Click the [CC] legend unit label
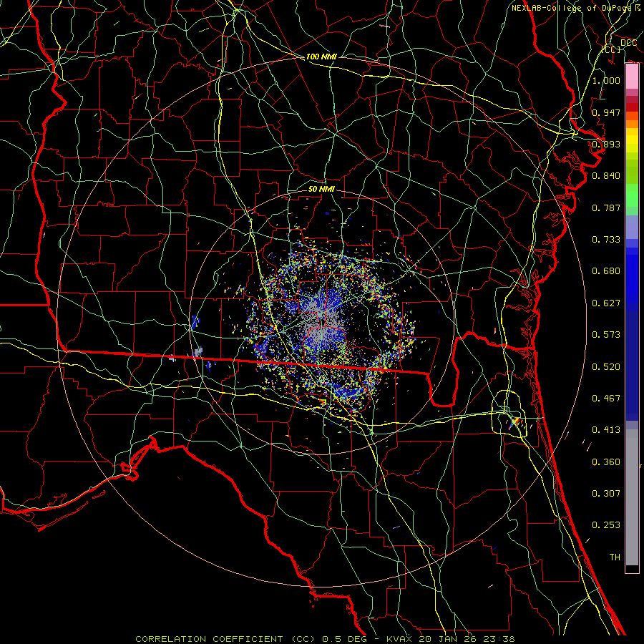This screenshot has width=644, height=644. 611,49
